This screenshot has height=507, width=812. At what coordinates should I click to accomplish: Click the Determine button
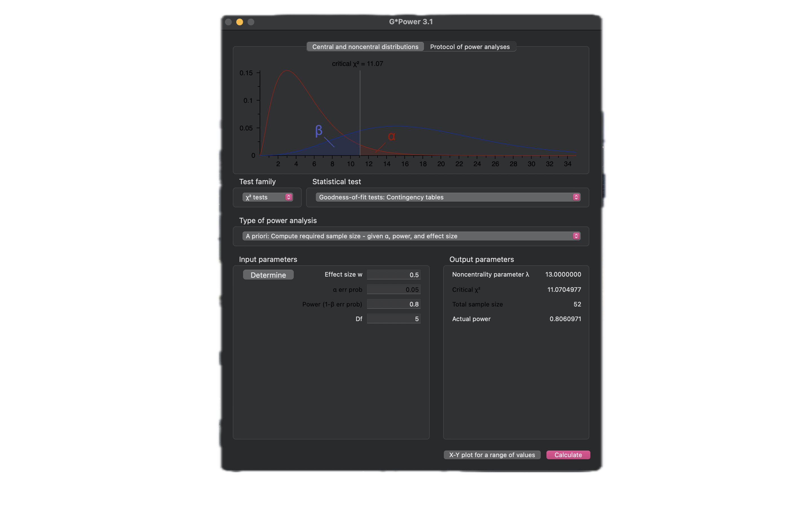pos(268,275)
